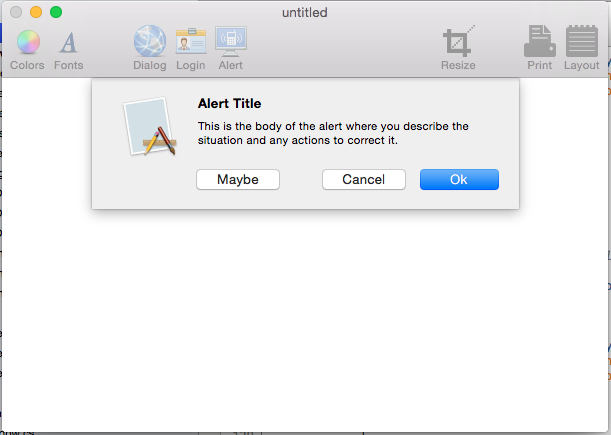The width and height of the screenshot is (611, 435).
Task: Choose the Login badge icon
Action: point(191,41)
